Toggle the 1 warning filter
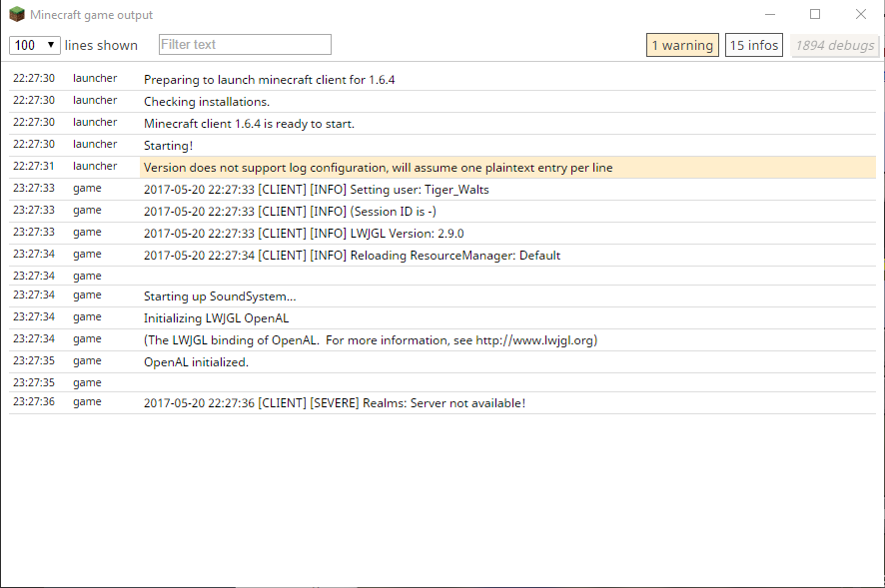Image resolution: width=885 pixels, height=588 pixels. pyautogui.click(x=682, y=45)
